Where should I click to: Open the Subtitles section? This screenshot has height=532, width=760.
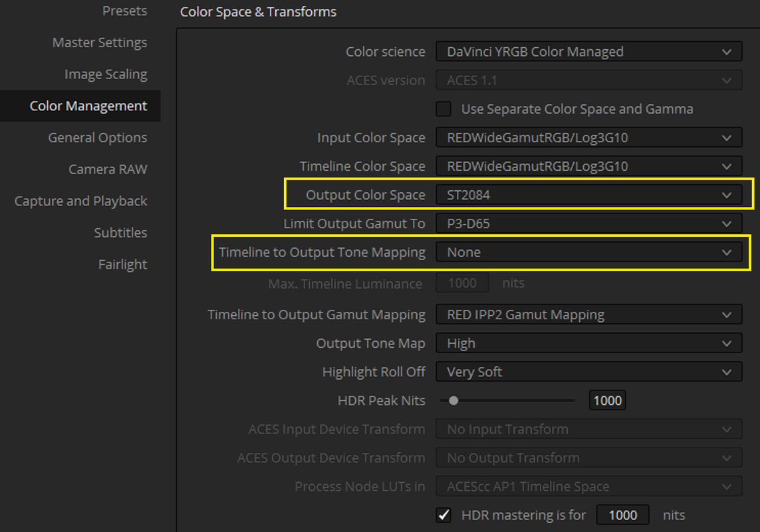(x=121, y=233)
